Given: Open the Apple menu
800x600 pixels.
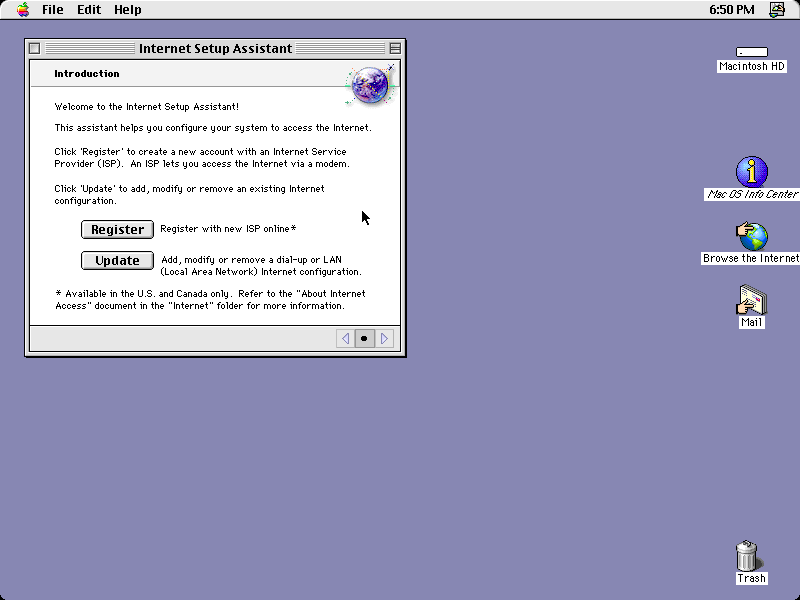Looking at the screenshot, I should 23,10.
